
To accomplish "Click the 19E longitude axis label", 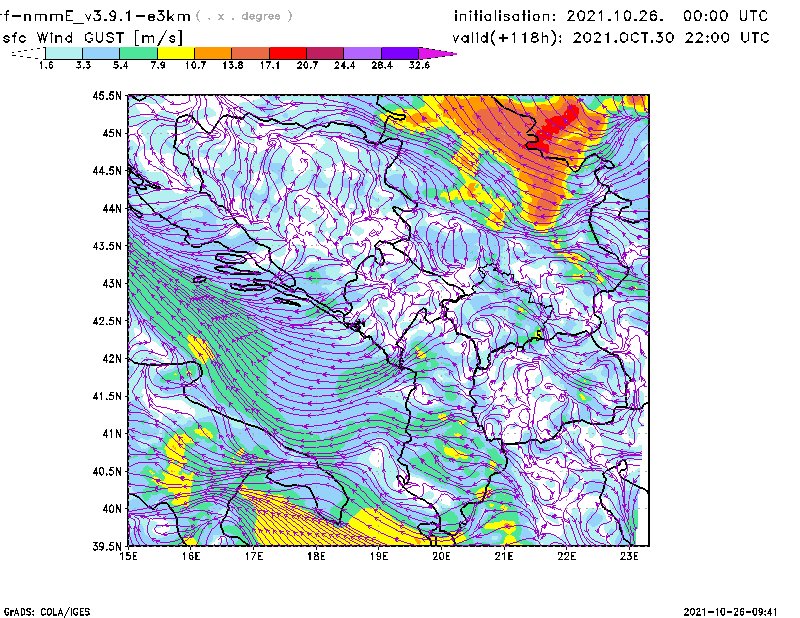I will 379,558.
